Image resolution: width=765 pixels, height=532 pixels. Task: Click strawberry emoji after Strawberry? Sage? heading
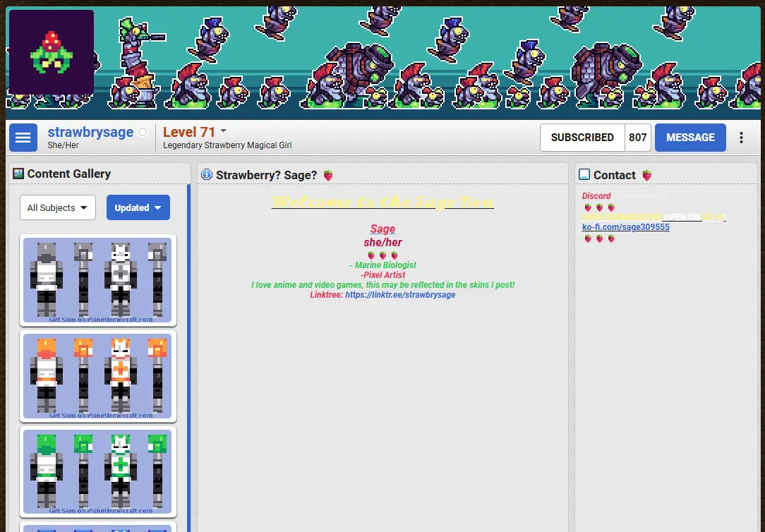328,175
